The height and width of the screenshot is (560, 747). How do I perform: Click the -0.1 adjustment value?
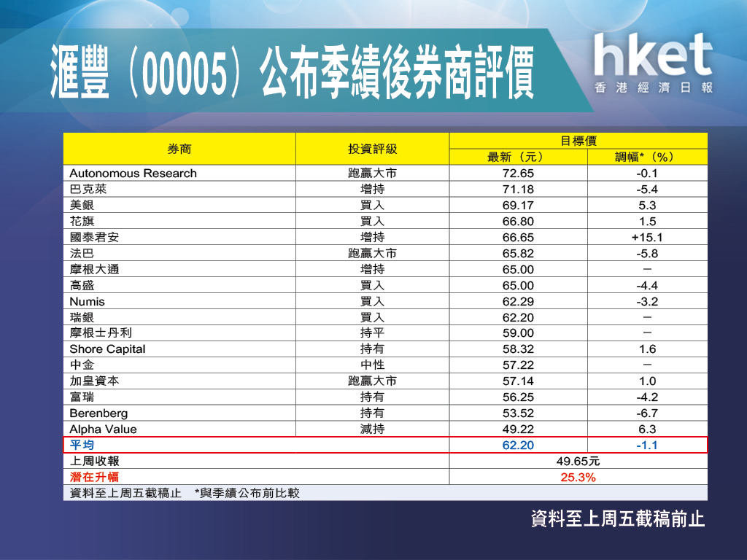pyautogui.click(x=647, y=174)
